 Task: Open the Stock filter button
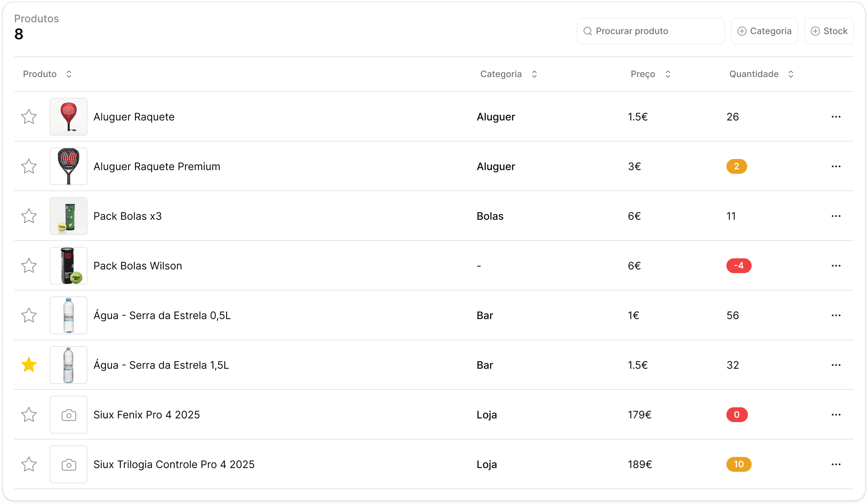coord(829,31)
